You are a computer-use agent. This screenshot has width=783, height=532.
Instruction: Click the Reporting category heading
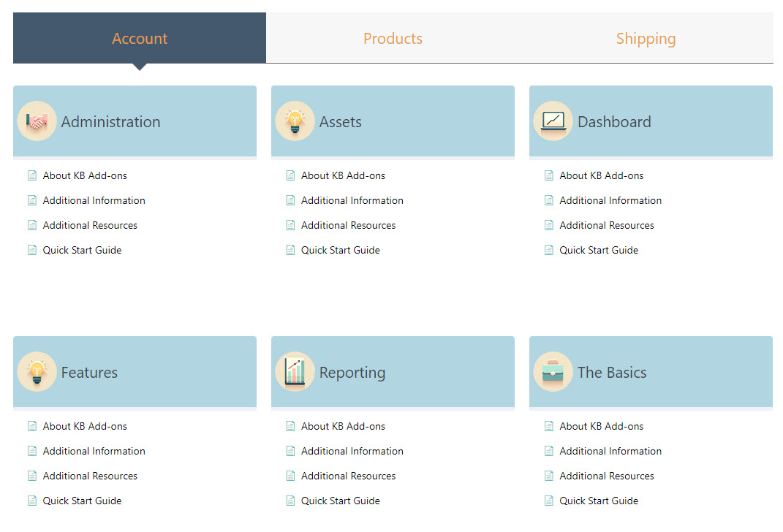click(x=352, y=373)
